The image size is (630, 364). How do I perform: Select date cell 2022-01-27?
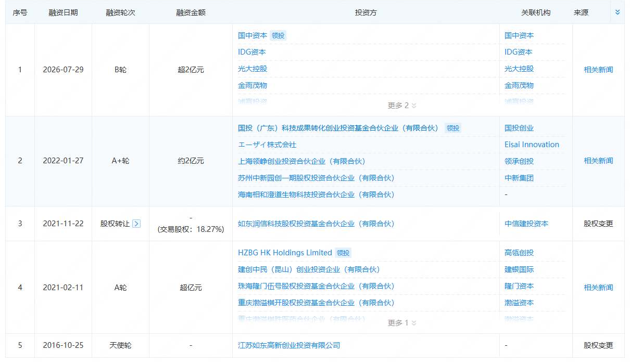63,161
